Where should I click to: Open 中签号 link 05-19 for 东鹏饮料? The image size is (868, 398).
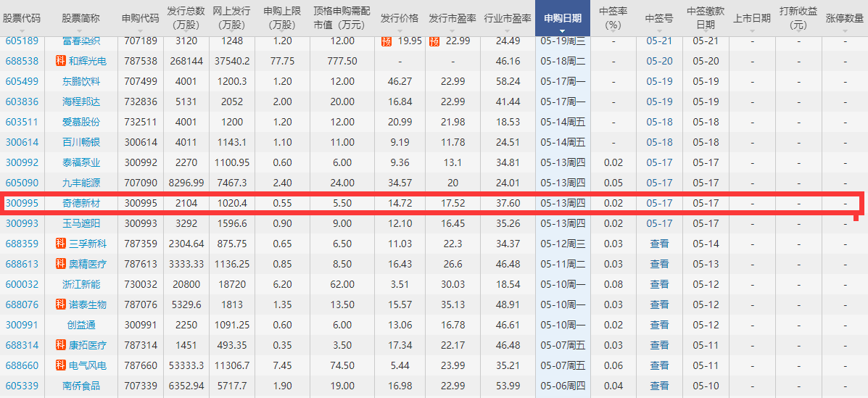[x=659, y=81]
